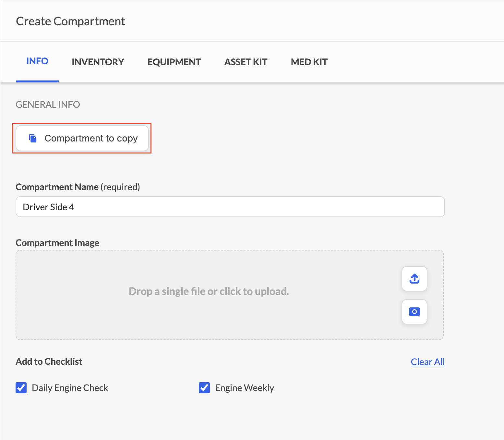Click the Compartment Image label
Image resolution: width=504 pixels, height=440 pixels.
click(57, 243)
